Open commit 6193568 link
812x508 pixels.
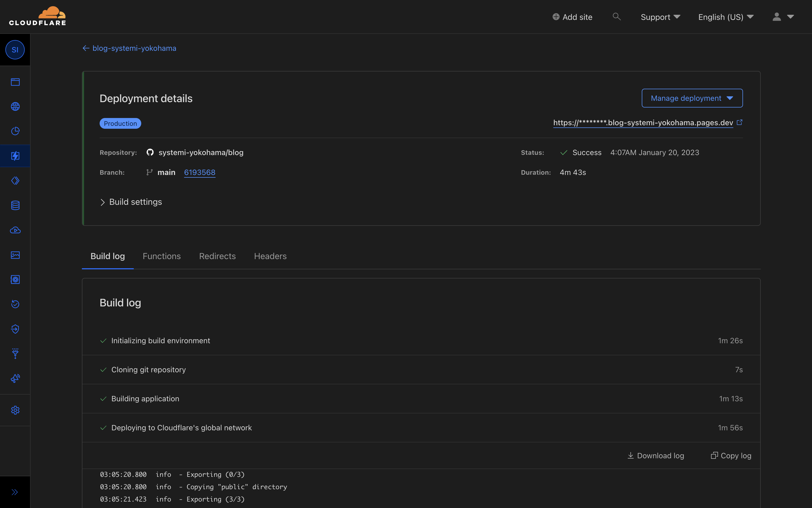tap(200, 172)
